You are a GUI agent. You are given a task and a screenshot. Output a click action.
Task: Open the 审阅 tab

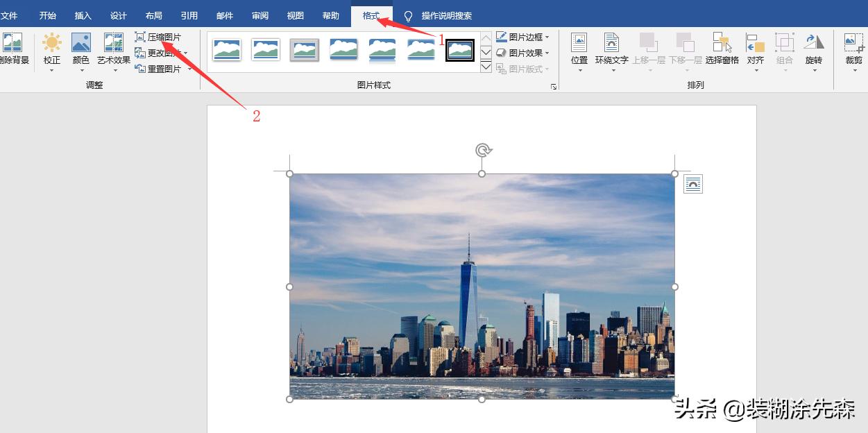coord(260,15)
